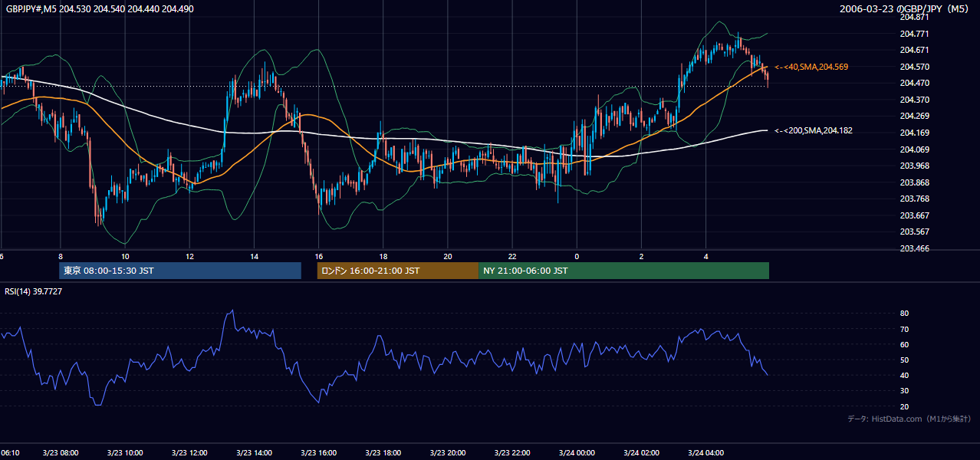Click hour label 8 under the price chart
This screenshot has width=980, height=460.
click(61, 256)
